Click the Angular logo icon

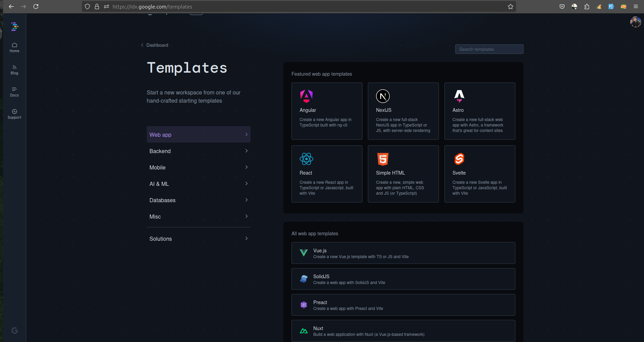coord(306,96)
